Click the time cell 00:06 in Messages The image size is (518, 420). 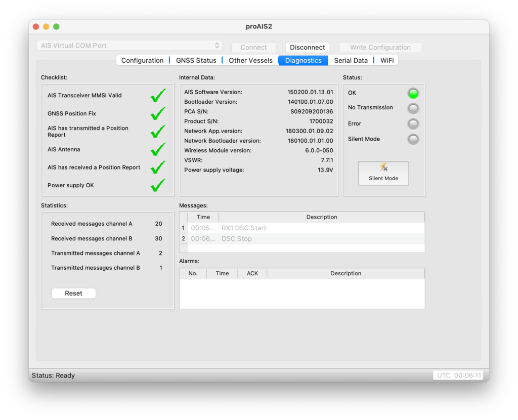[x=203, y=238]
